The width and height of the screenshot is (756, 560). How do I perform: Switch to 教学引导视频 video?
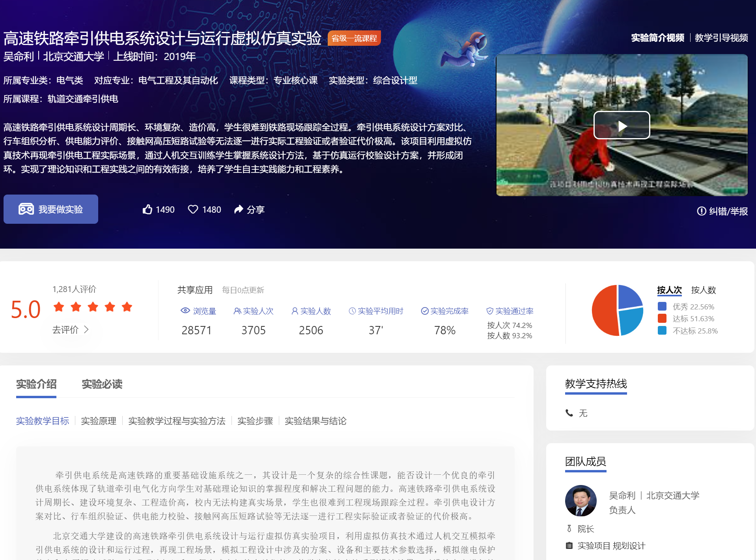721,38
